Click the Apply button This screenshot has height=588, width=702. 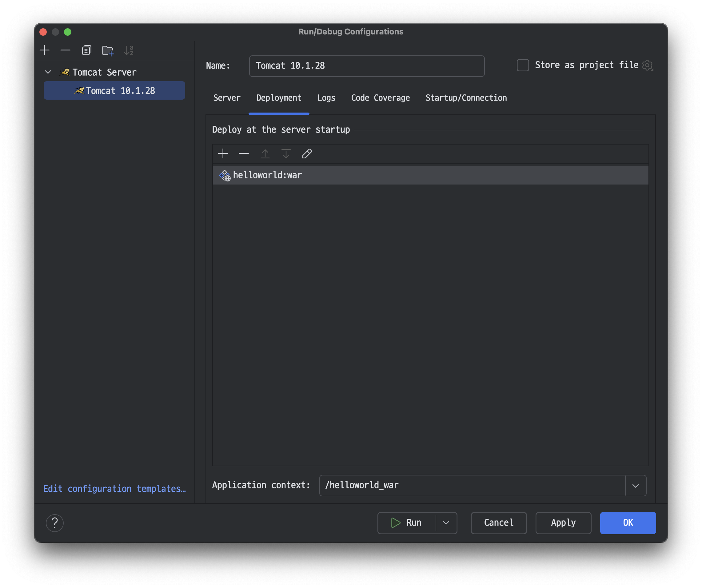[x=563, y=523]
